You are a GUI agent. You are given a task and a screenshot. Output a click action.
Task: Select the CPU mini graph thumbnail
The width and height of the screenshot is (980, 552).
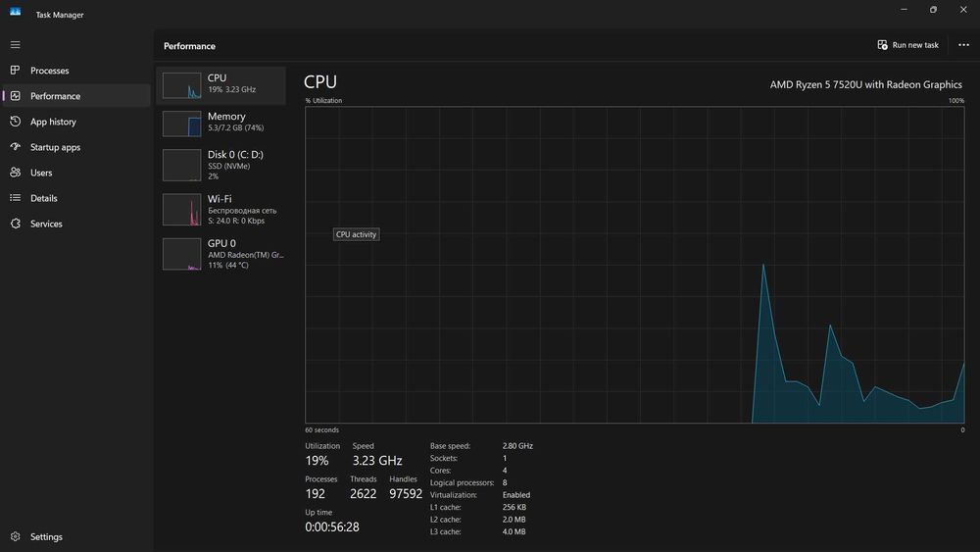point(182,85)
